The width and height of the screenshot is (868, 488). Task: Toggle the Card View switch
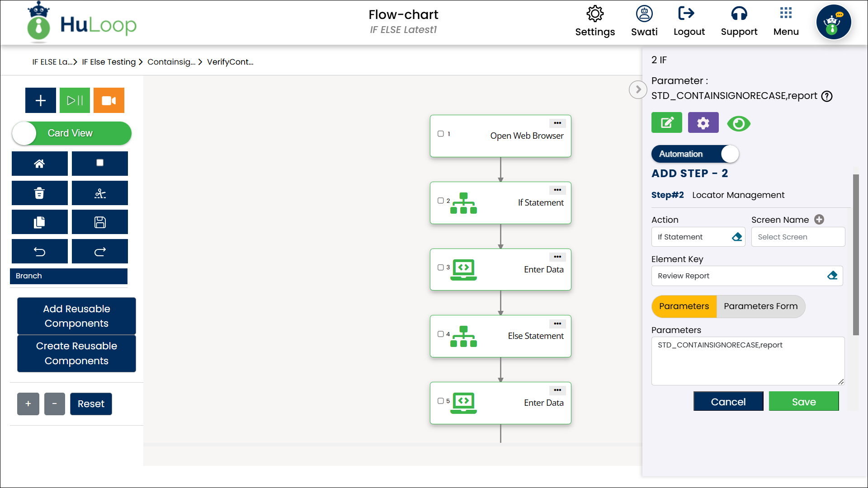point(71,133)
